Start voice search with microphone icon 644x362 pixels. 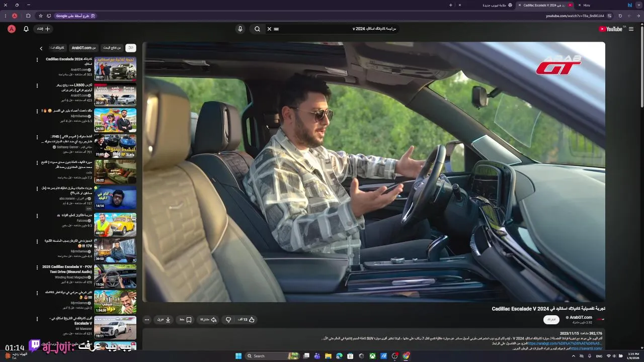[x=240, y=29]
